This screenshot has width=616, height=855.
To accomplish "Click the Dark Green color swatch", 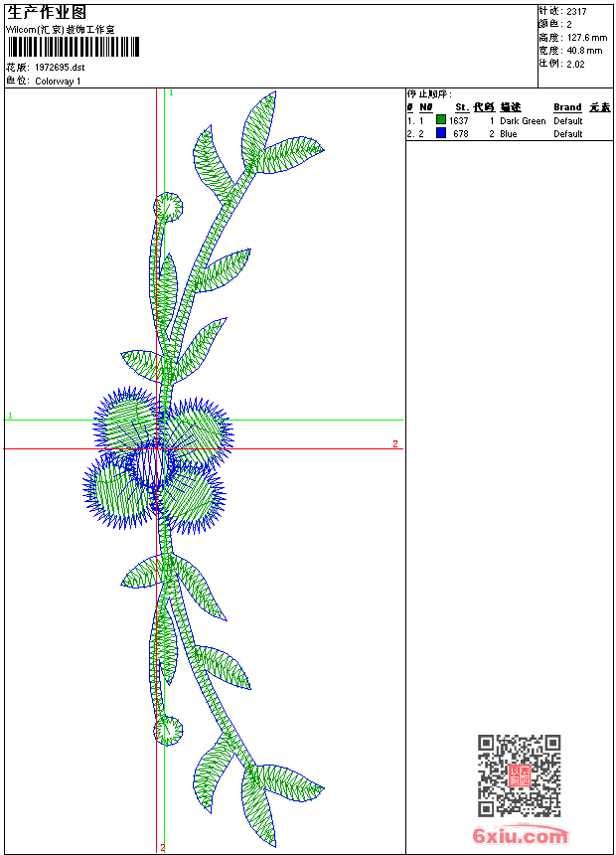I will click(441, 120).
